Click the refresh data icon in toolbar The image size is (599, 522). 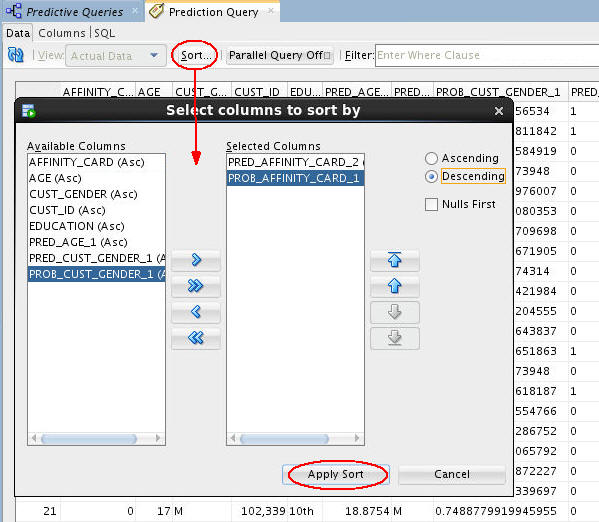[x=16, y=55]
